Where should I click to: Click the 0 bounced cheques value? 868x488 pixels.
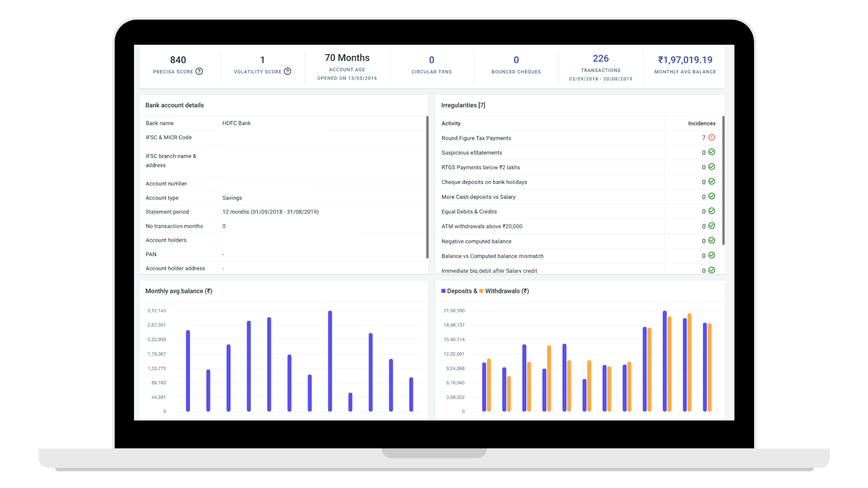[x=516, y=60]
